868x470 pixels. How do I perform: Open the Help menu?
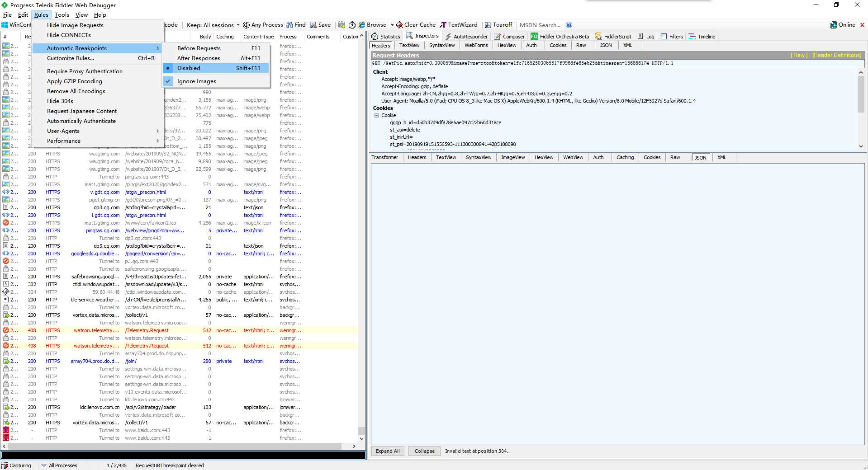point(100,15)
